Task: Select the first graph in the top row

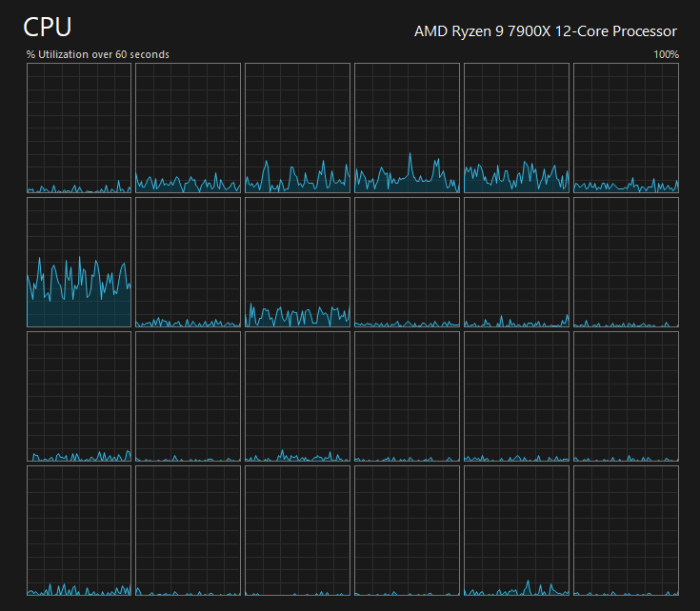Action: pyautogui.click(x=79, y=128)
